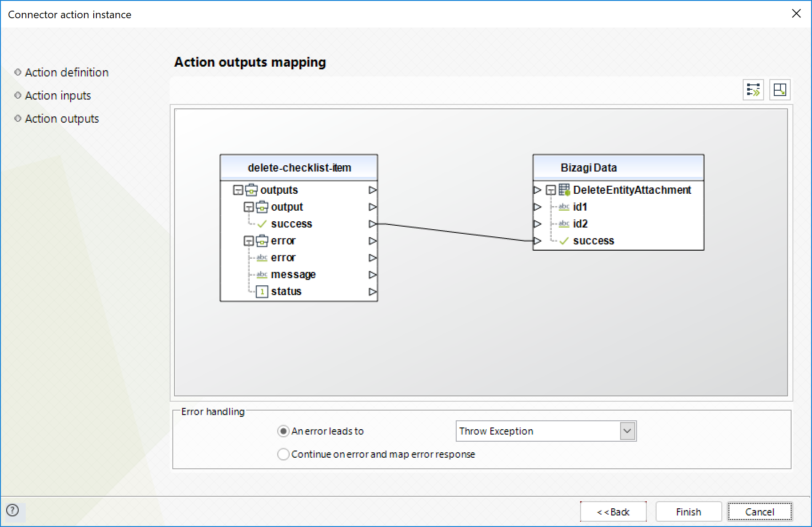Open the Throw Exception dropdown
This screenshot has width=812, height=527.
627,431
